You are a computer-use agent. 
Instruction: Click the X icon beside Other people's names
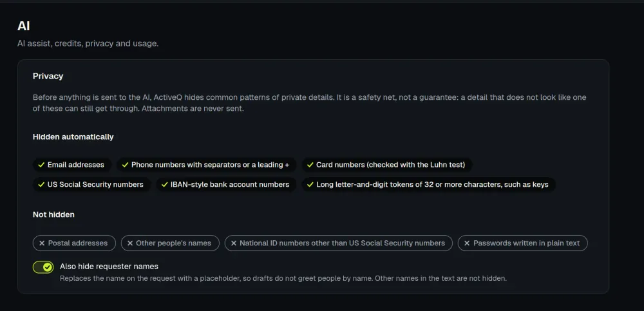coord(130,243)
